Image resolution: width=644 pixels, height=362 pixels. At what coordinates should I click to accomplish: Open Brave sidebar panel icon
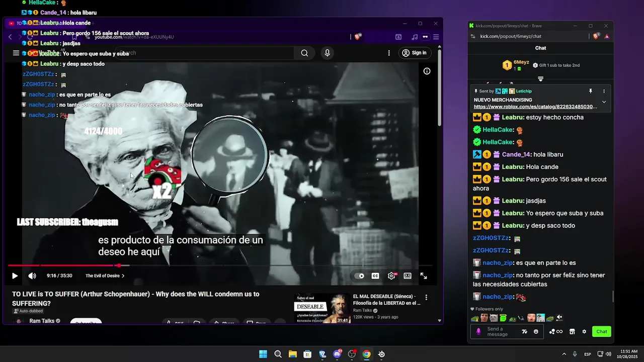[x=398, y=37]
